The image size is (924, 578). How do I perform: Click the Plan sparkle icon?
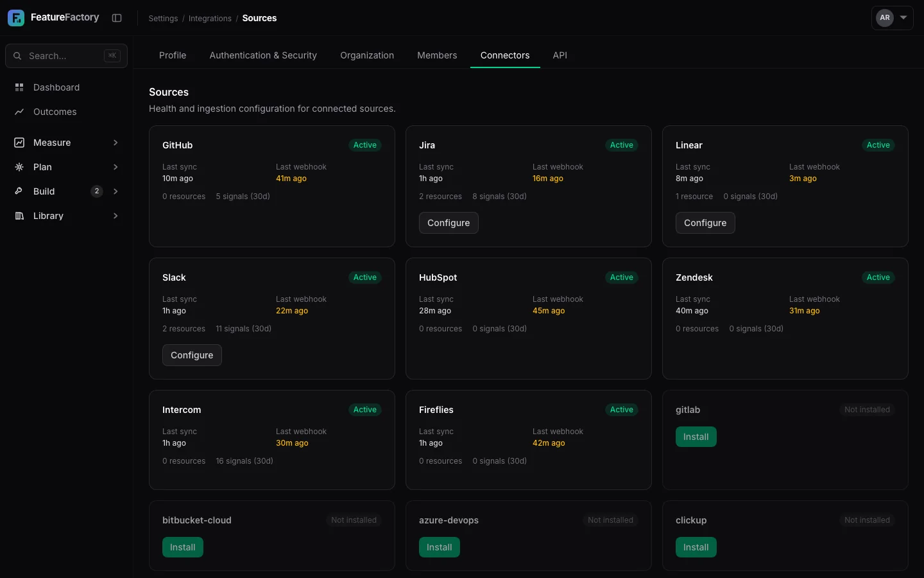coord(19,167)
